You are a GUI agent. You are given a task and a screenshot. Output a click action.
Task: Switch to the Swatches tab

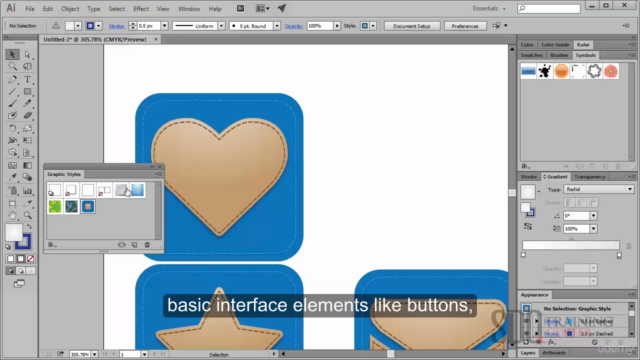(x=532, y=55)
